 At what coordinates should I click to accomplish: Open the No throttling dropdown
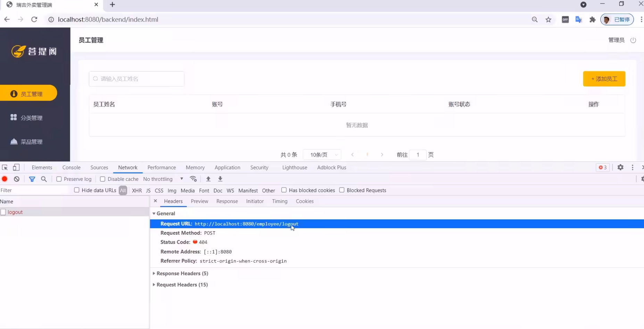(x=163, y=179)
